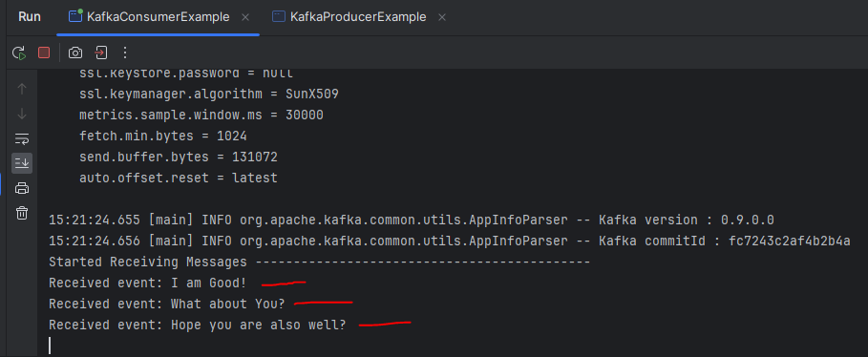
Task: Rerun the KafkaConsumerExample process
Action: 19,52
